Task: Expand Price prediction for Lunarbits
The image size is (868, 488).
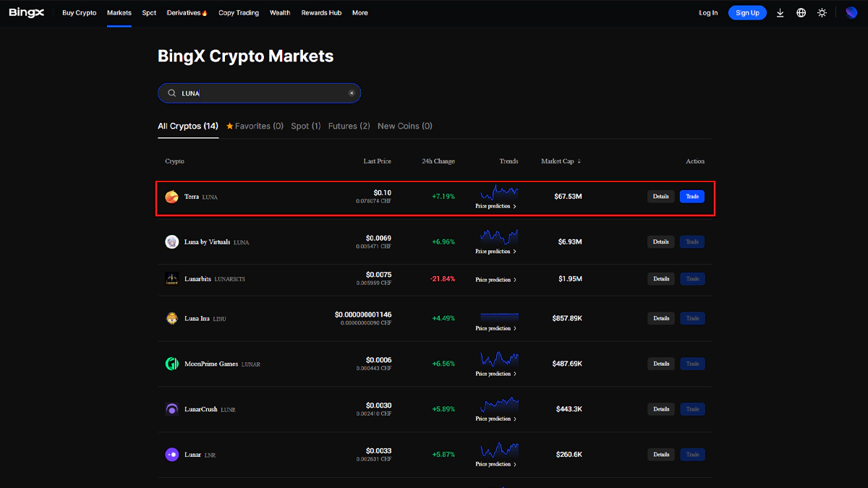Action: tap(495, 280)
